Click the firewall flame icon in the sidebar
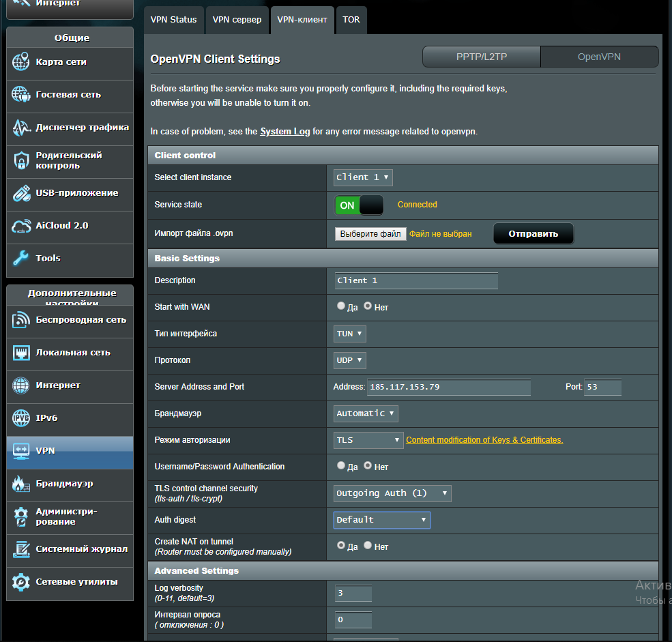Image resolution: width=672 pixels, height=642 pixels. (x=21, y=484)
